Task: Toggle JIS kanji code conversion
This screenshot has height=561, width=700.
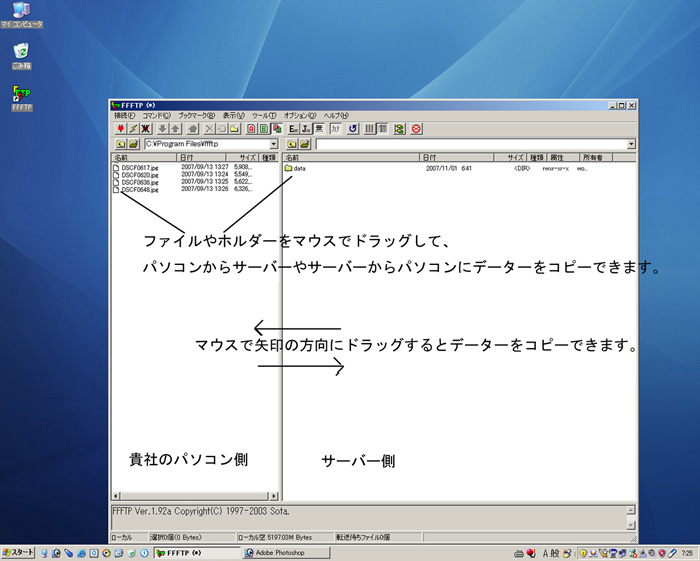Action: pos(306,129)
